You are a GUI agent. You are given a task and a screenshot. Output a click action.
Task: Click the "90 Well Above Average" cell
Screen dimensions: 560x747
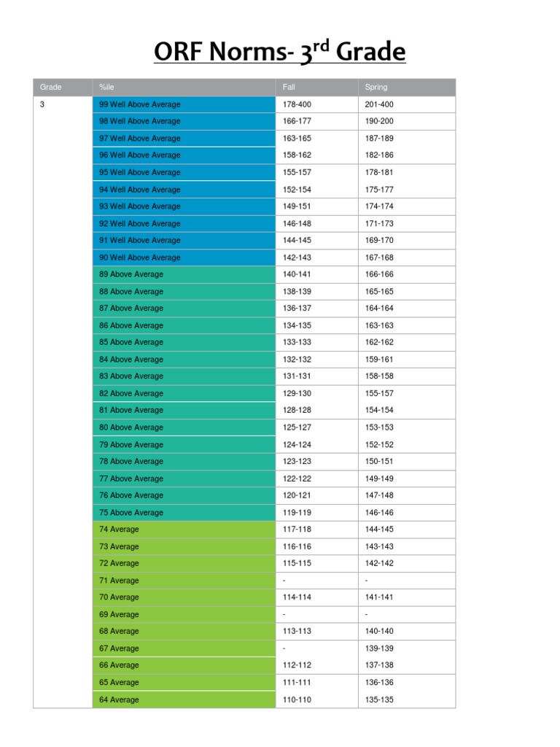point(140,258)
